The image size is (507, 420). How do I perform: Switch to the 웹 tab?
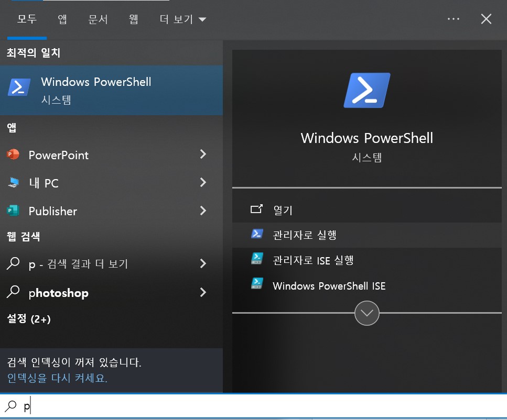(x=133, y=19)
